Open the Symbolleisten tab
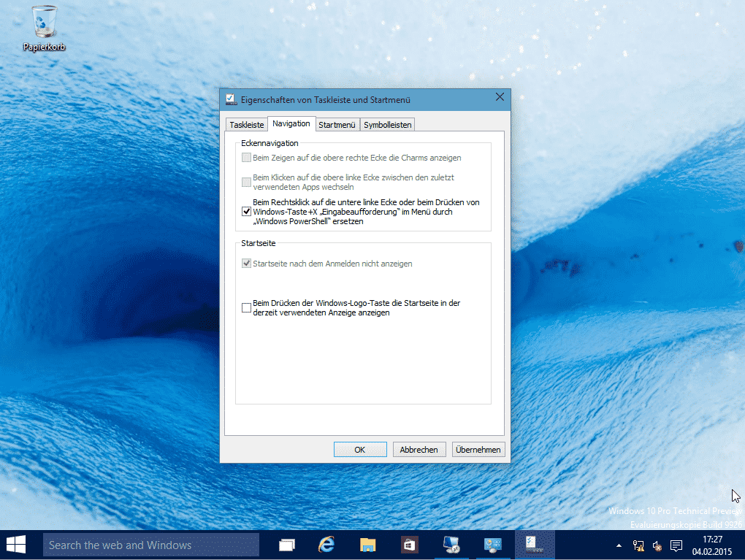745x560 pixels. click(x=388, y=124)
